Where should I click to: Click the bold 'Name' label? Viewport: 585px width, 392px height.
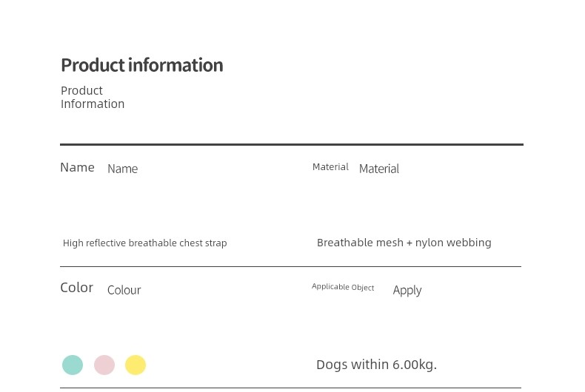point(77,167)
